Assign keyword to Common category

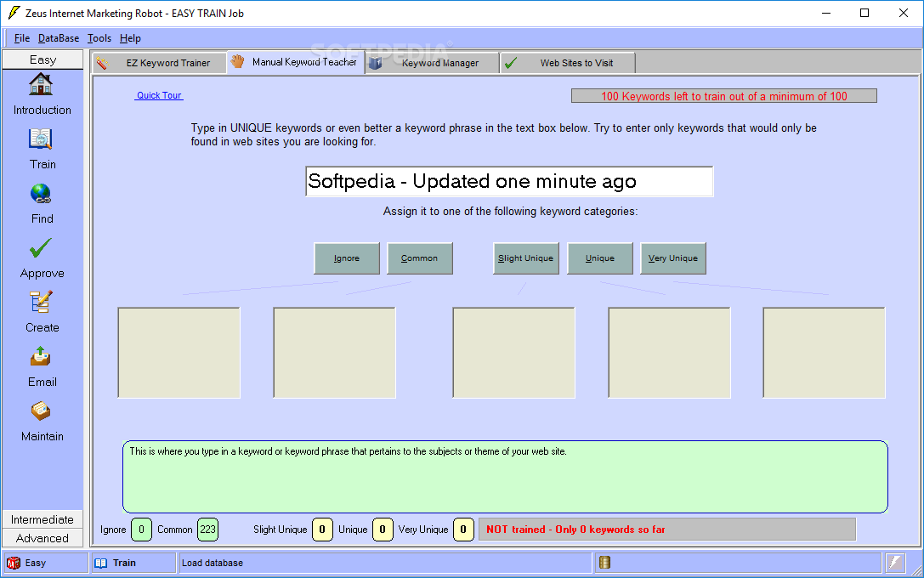click(420, 258)
